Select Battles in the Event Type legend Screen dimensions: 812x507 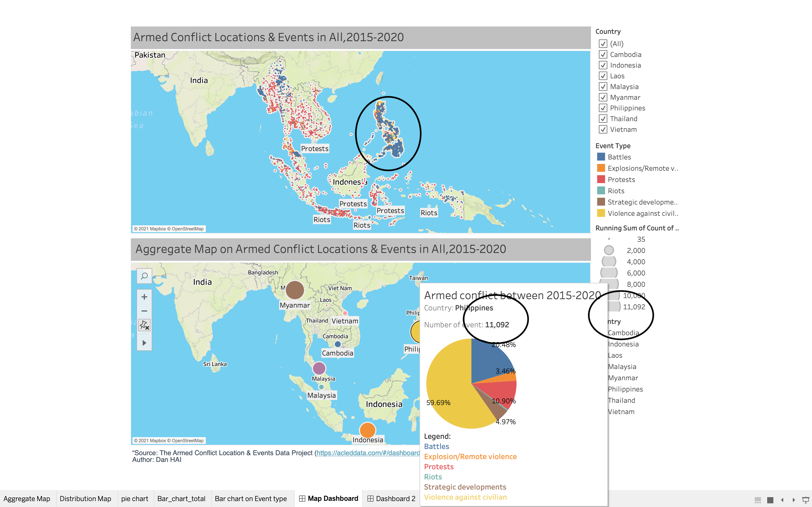coord(619,157)
